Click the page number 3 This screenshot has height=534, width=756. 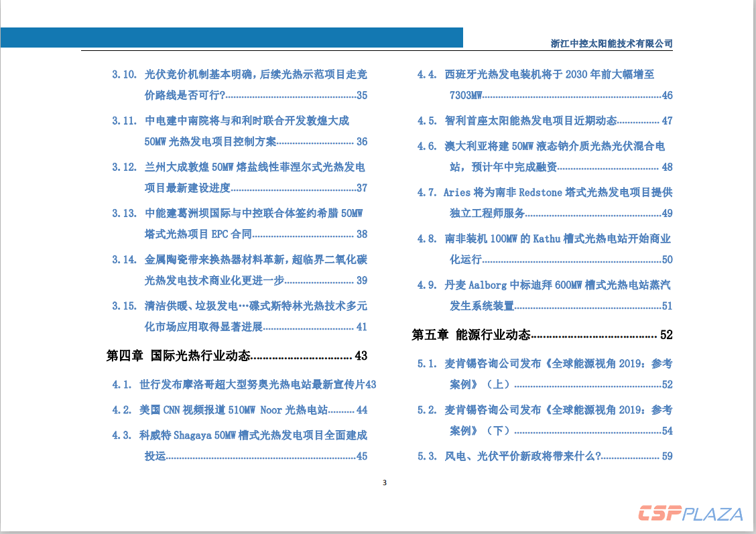pos(383,481)
